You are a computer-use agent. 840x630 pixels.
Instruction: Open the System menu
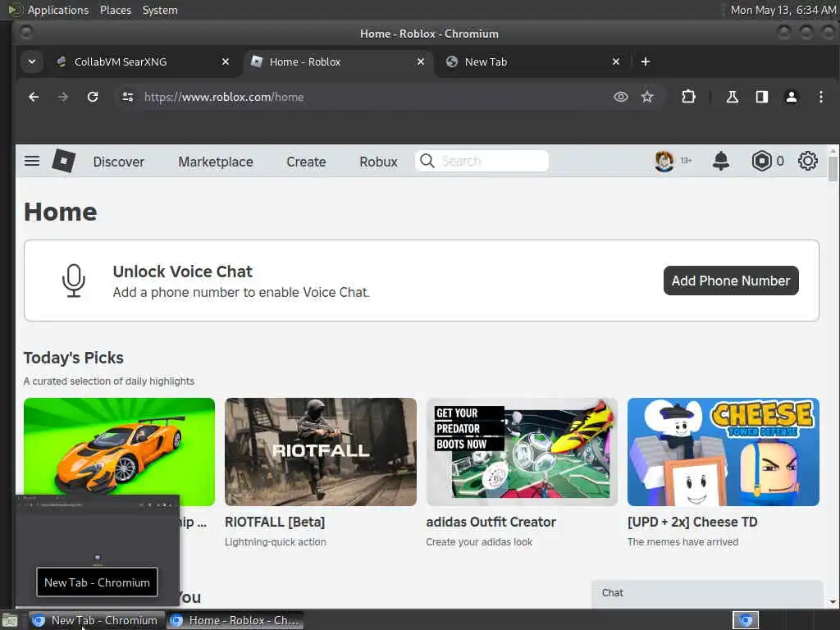point(160,10)
